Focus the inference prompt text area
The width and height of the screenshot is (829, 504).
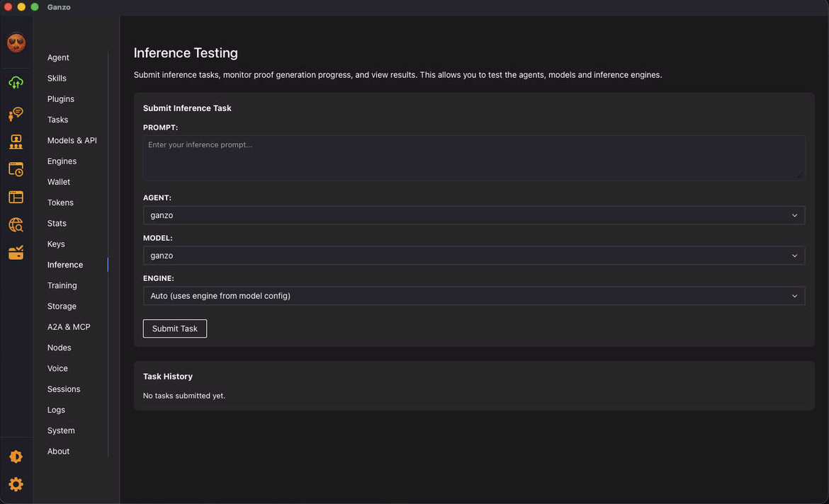474,159
